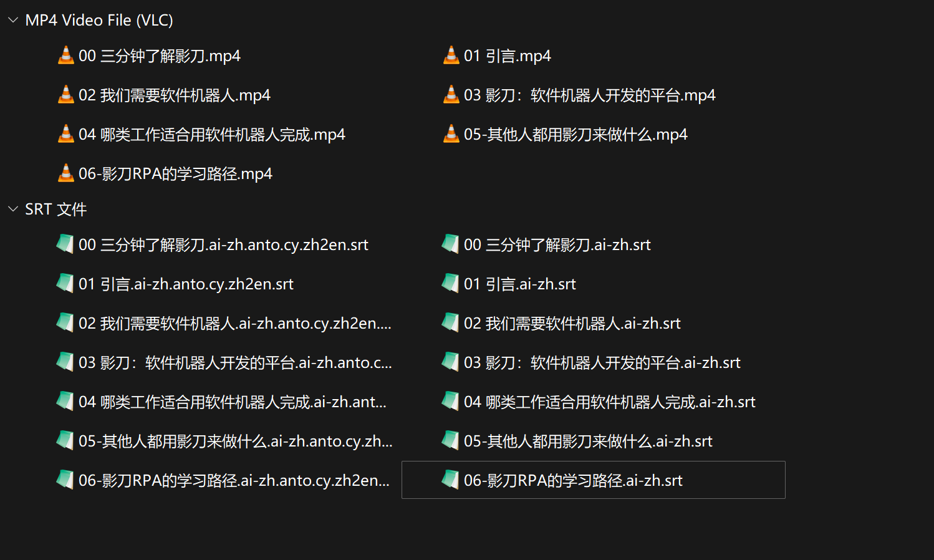The height and width of the screenshot is (560, 934).
Task: Select name 02 我们需要软件机器人.ai-zh.anto.cy.zh2en....
Action: (235, 323)
